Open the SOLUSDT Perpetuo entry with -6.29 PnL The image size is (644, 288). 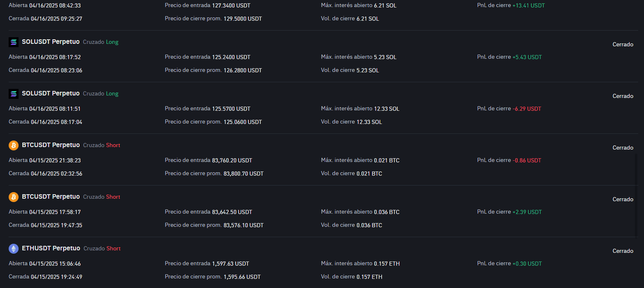pyautogui.click(x=51, y=93)
